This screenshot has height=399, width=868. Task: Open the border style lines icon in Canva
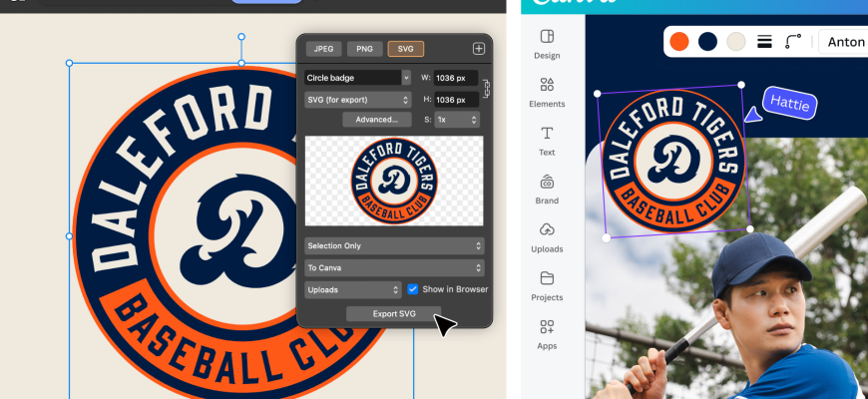764,42
